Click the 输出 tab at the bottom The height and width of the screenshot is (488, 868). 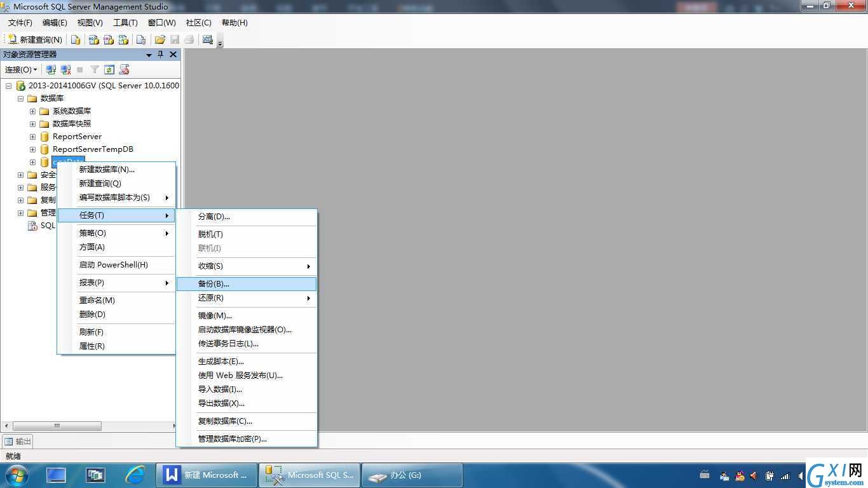point(18,442)
